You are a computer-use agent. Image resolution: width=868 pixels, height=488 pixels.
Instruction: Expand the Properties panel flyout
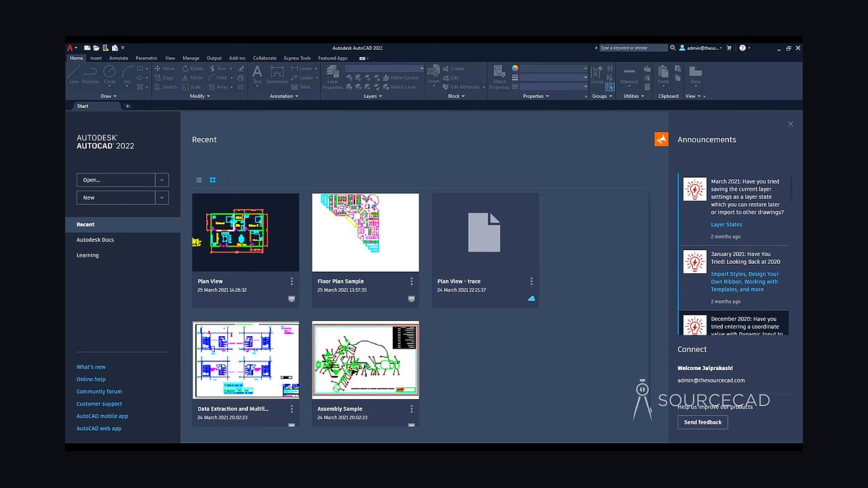coord(536,96)
